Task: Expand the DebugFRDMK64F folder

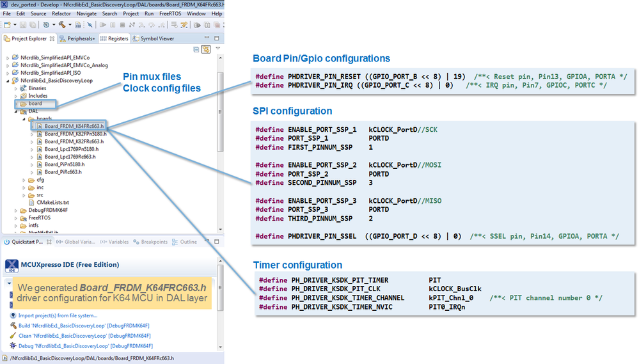Action: pos(15,210)
